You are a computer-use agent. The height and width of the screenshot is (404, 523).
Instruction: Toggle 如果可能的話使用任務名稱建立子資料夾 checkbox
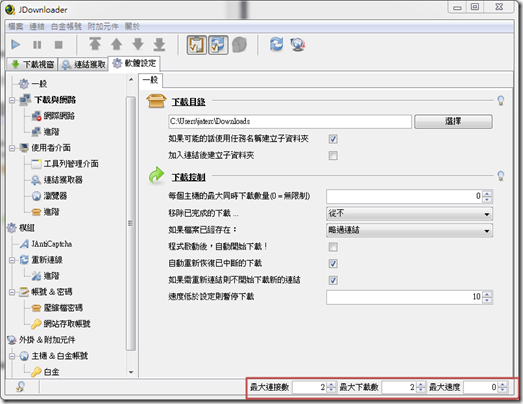coord(333,139)
